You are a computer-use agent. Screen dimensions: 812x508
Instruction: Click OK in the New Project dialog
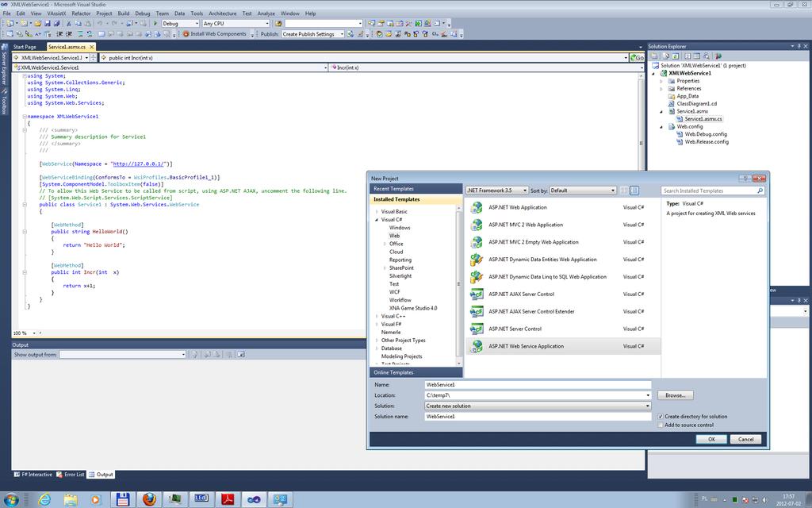click(711, 439)
